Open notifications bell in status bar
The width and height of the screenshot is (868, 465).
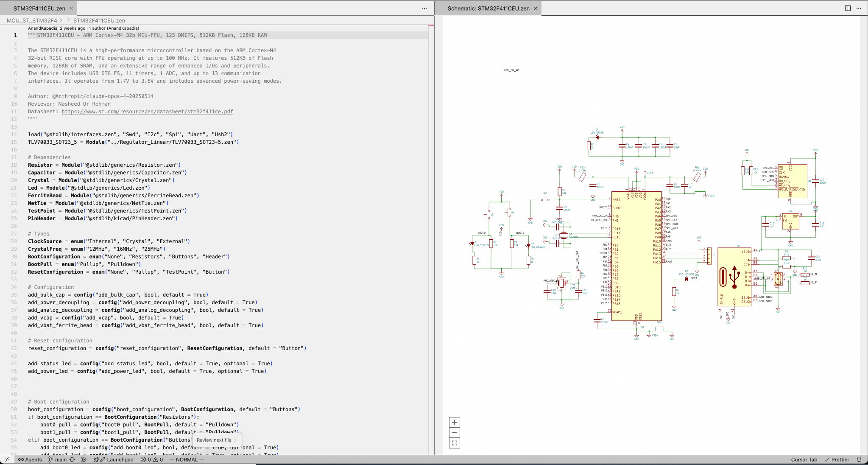point(859,459)
